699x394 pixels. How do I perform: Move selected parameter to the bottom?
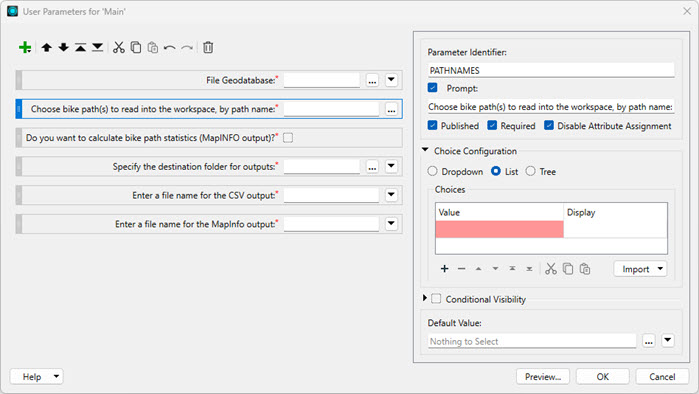pos(98,47)
